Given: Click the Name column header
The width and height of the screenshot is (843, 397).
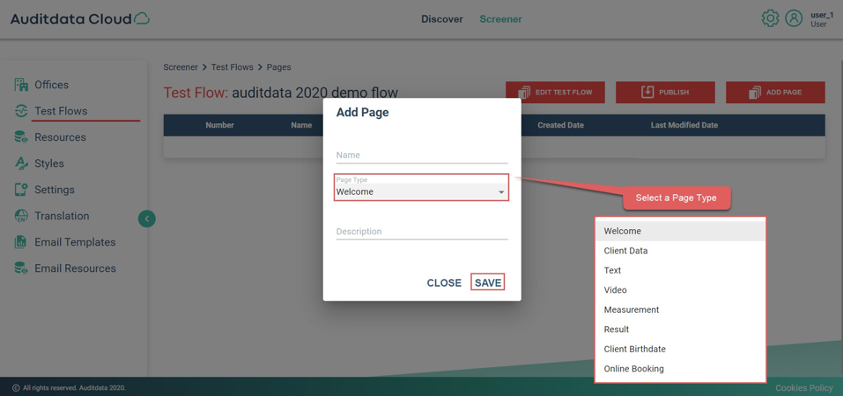Looking at the screenshot, I should pos(301,125).
